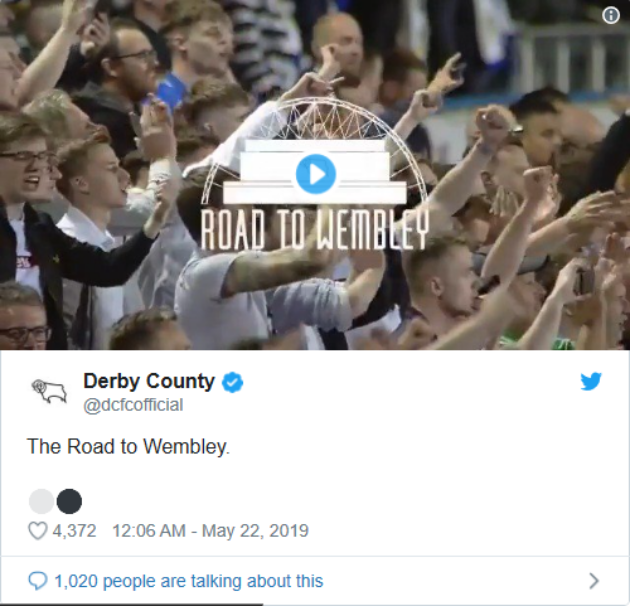630x606 pixels.
Task: Click the cheering crowd video thumbnail
Action: point(315,175)
